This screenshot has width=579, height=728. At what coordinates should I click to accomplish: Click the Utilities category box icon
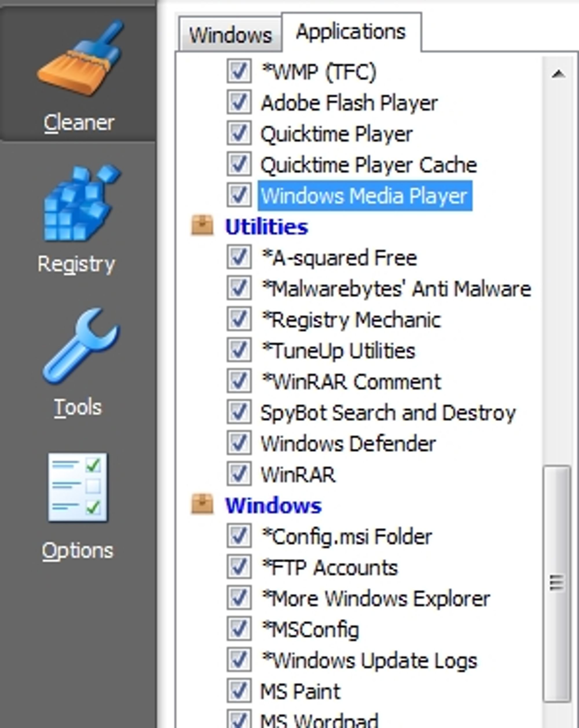(202, 225)
